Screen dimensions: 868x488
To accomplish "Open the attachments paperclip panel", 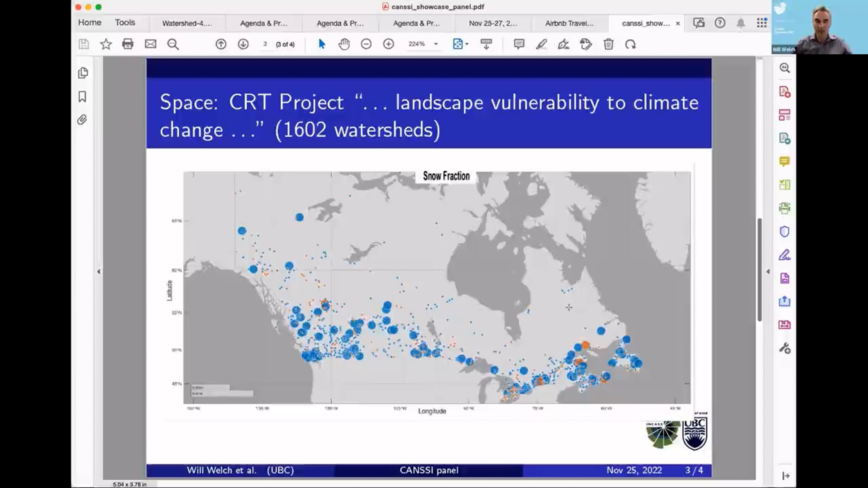I will (82, 120).
